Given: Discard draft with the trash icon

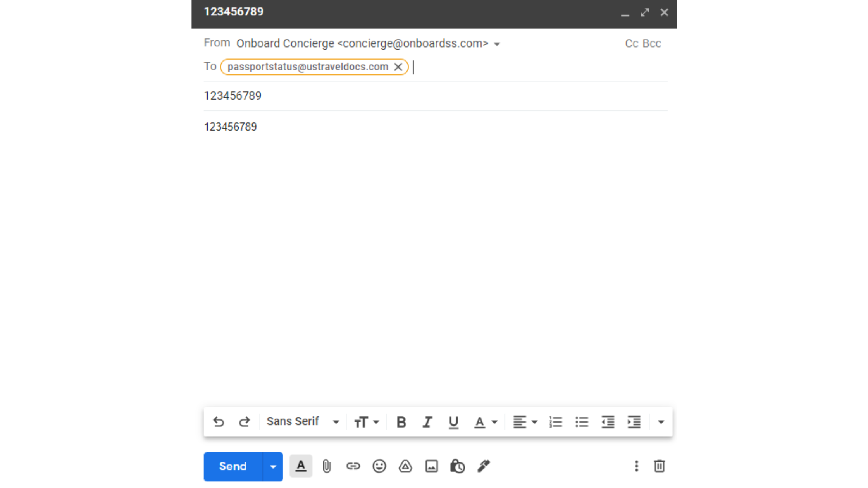Looking at the screenshot, I should pos(659,466).
